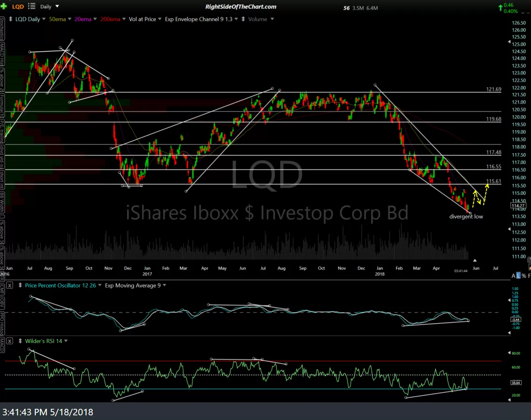This screenshot has width=531, height=420.
Task: Select the Formula(10) side tab
Action: [2, 106]
